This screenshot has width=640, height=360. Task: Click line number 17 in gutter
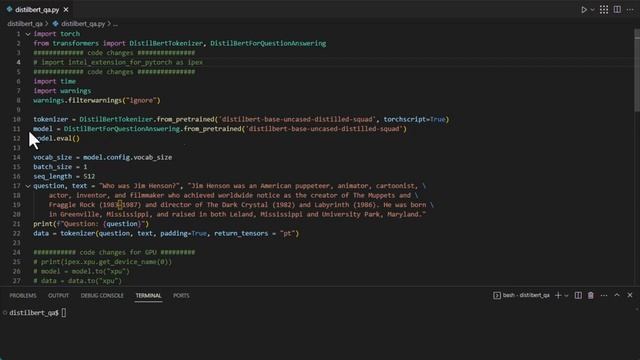(x=16, y=186)
